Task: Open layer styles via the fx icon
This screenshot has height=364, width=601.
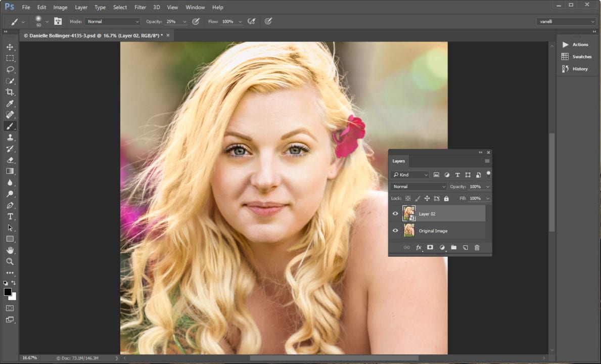Action: 419,248
